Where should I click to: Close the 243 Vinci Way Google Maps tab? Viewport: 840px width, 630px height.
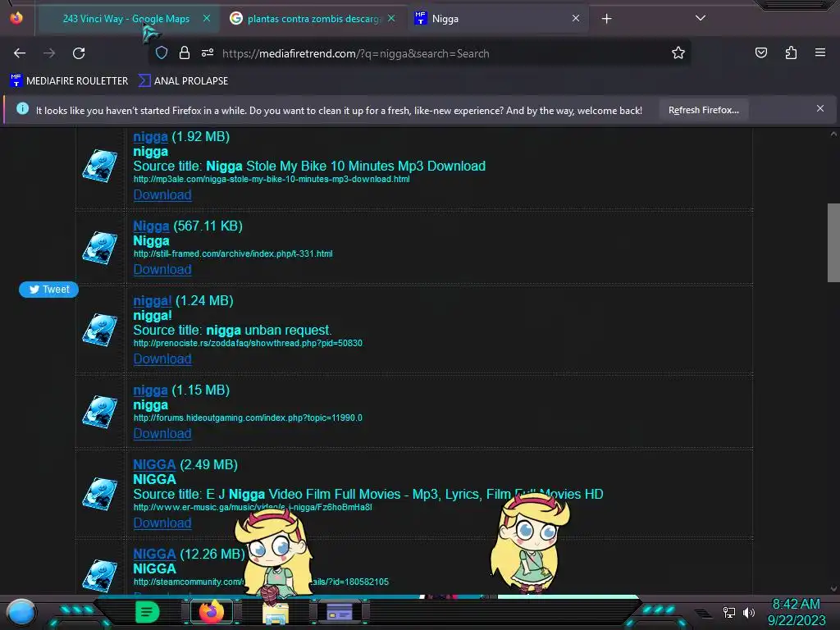point(207,18)
